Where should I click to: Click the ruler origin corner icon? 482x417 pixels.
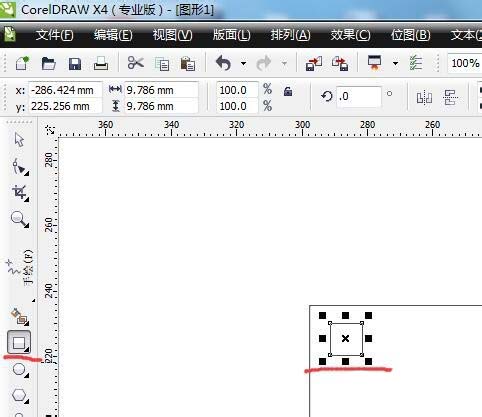(x=50, y=129)
